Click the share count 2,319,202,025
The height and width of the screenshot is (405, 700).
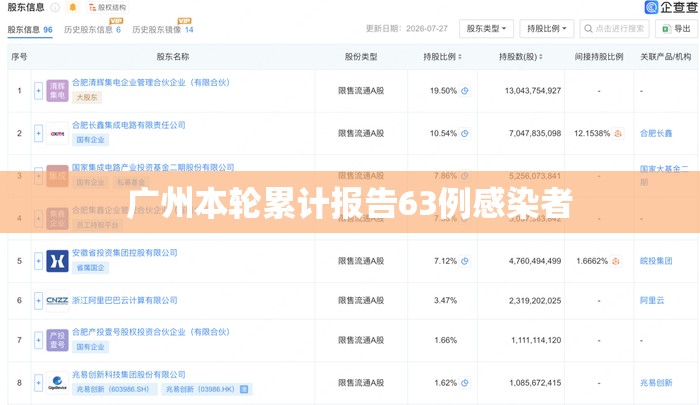pyautogui.click(x=535, y=301)
